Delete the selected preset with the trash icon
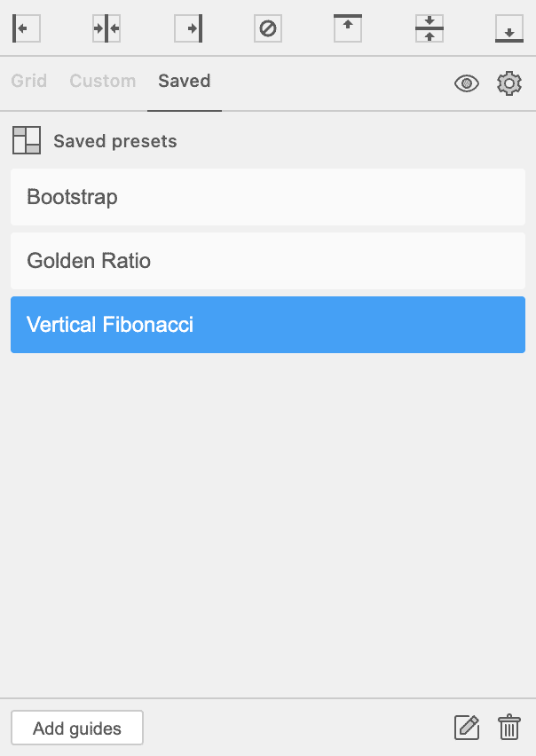 click(509, 728)
